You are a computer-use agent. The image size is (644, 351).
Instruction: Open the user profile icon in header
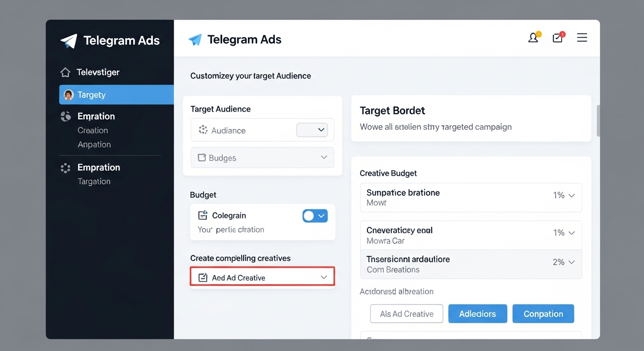pos(533,38)
